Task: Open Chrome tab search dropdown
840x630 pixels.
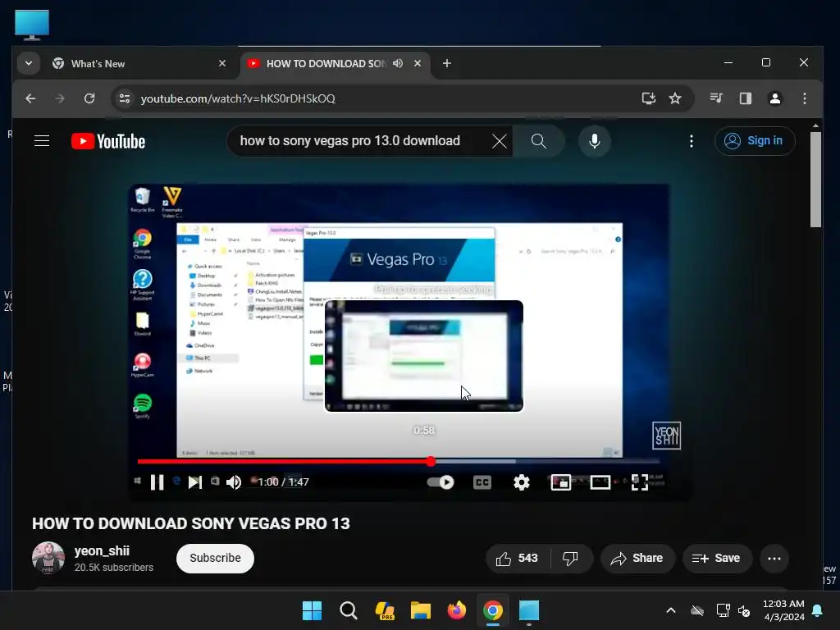Action: 29,63
